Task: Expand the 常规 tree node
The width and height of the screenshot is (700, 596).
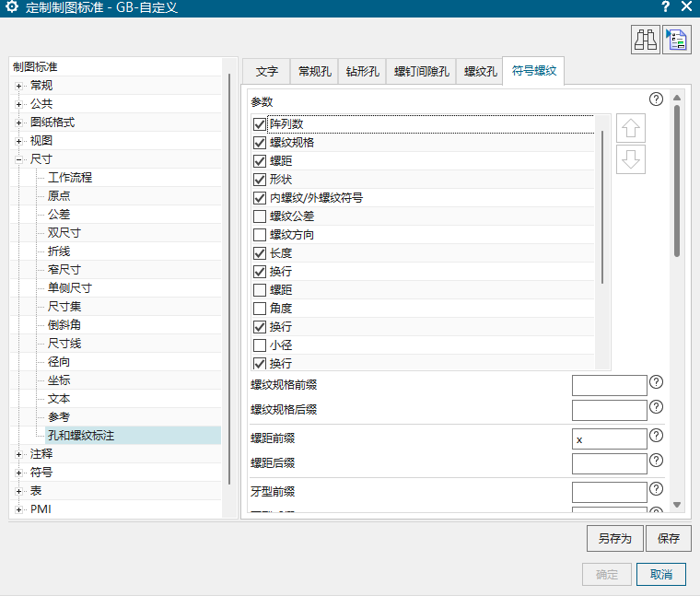Action: (x=18, y=87)
